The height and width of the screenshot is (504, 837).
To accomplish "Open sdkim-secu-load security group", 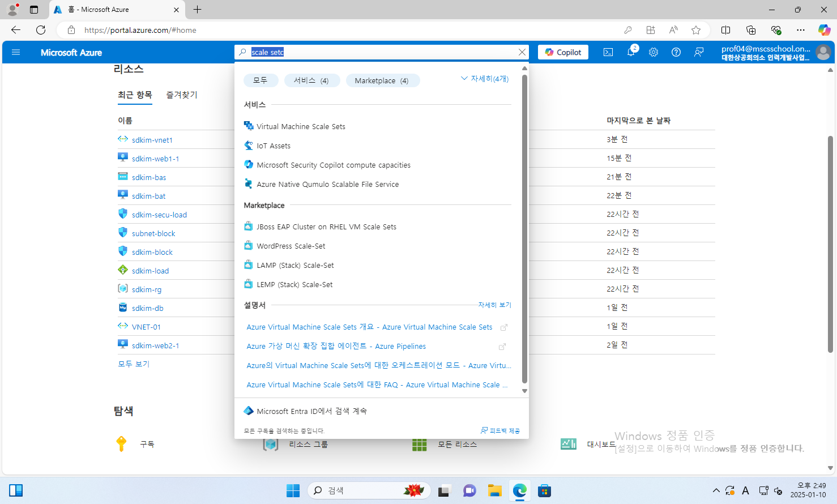I will point(159,215).
